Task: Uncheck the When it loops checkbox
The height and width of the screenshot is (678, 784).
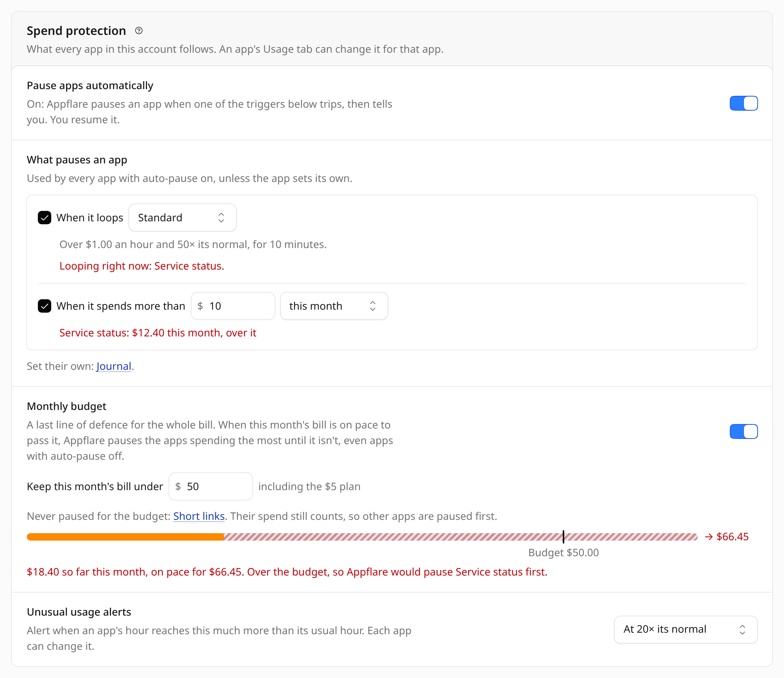Action: (44, 218)
